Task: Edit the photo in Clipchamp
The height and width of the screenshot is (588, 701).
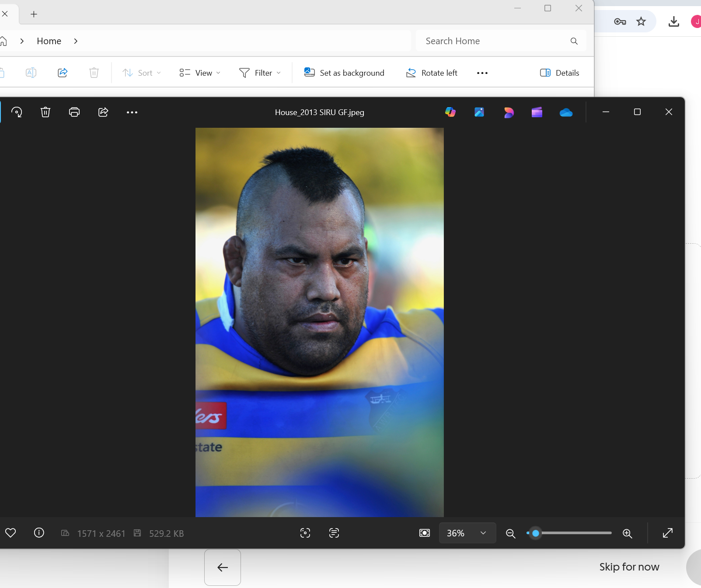Action: click(x=537, y=112)
